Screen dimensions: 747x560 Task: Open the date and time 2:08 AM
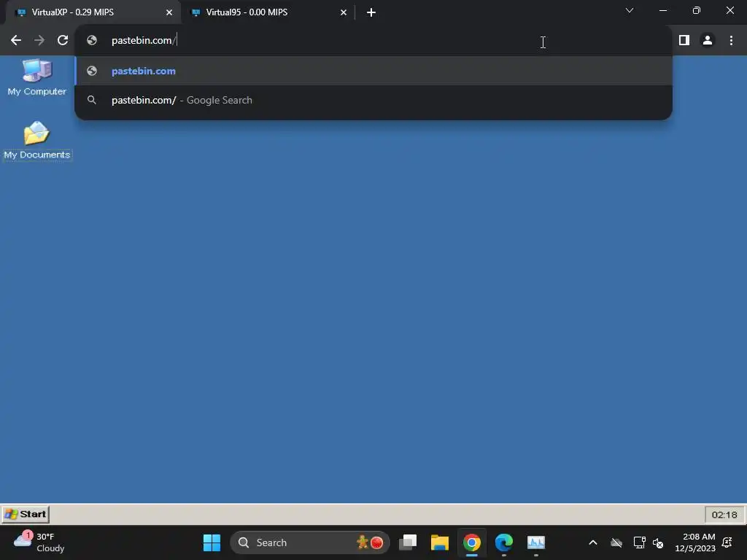tap(694, 542)
